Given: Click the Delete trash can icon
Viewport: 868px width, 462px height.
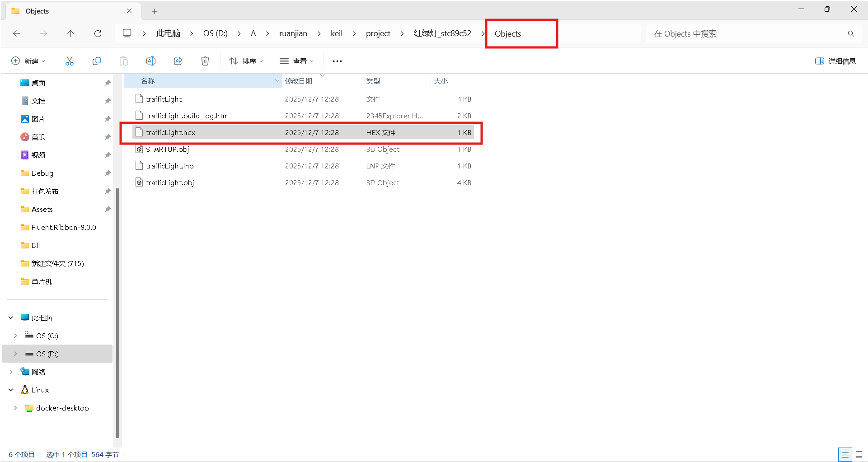Looking at the screenshot, I should pos(205,61).
